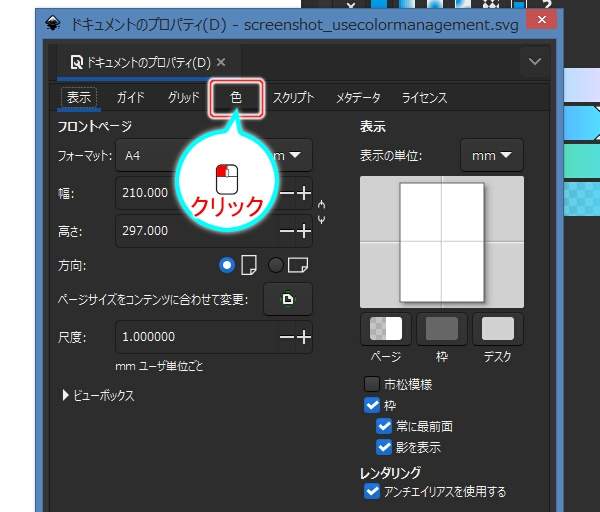Increase the 尺度 value with plus
Viewport: 600px width, 512px height.
pos(304,337)
